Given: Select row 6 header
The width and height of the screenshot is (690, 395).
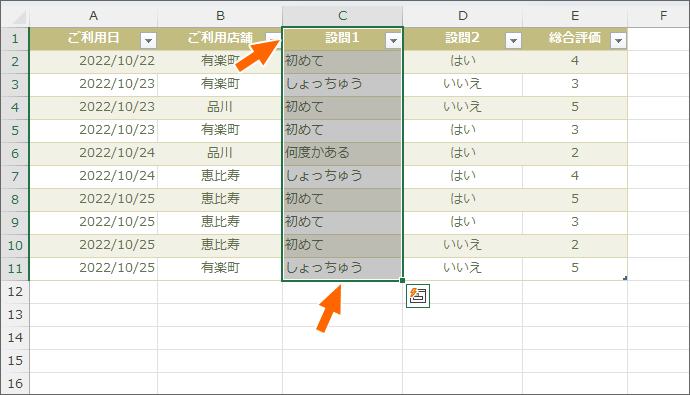Looking at the screenshot, I should click(15, 154).
